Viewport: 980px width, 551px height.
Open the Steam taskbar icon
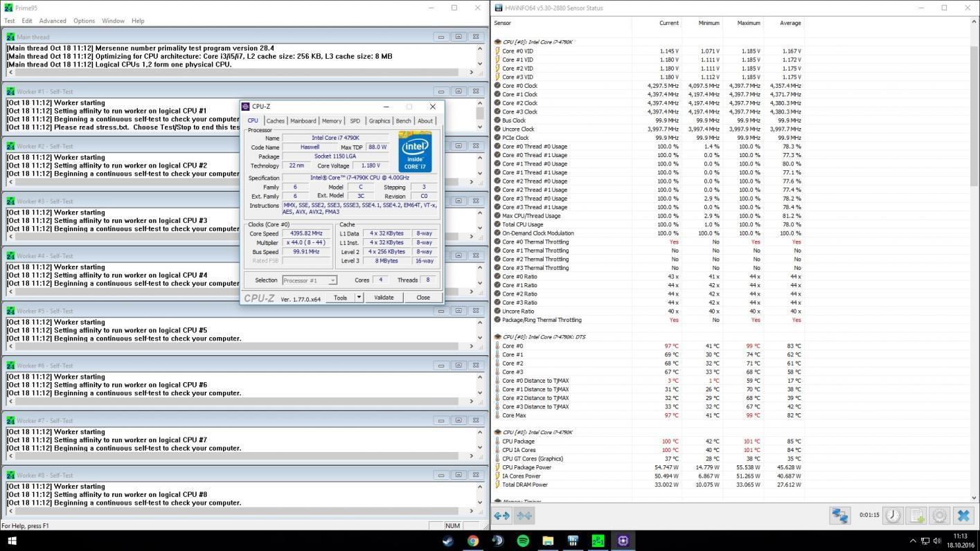point(448,541)
